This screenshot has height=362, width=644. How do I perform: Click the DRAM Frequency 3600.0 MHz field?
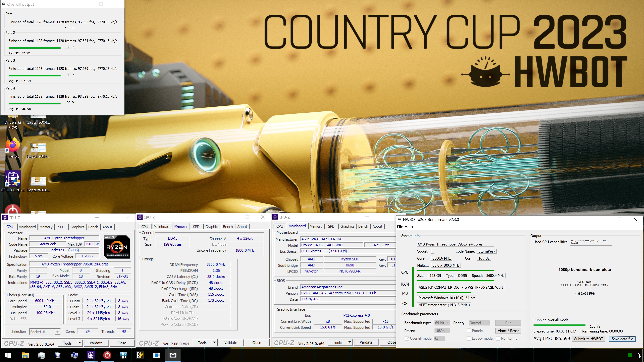tap(216, 264)
